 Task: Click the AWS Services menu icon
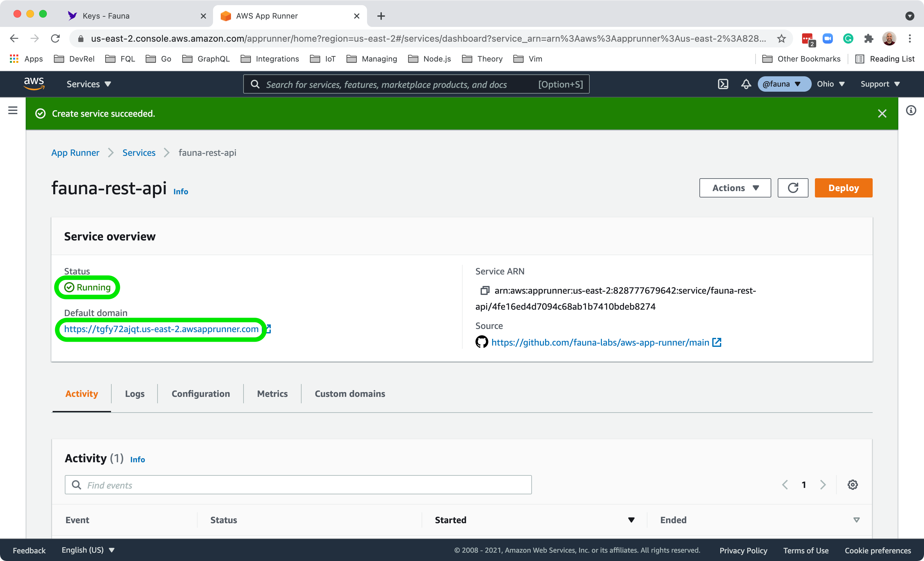click(89, 84)
